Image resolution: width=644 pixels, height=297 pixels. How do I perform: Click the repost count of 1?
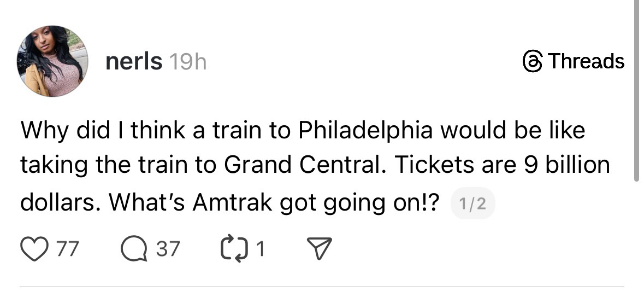(x=261, y=250)
